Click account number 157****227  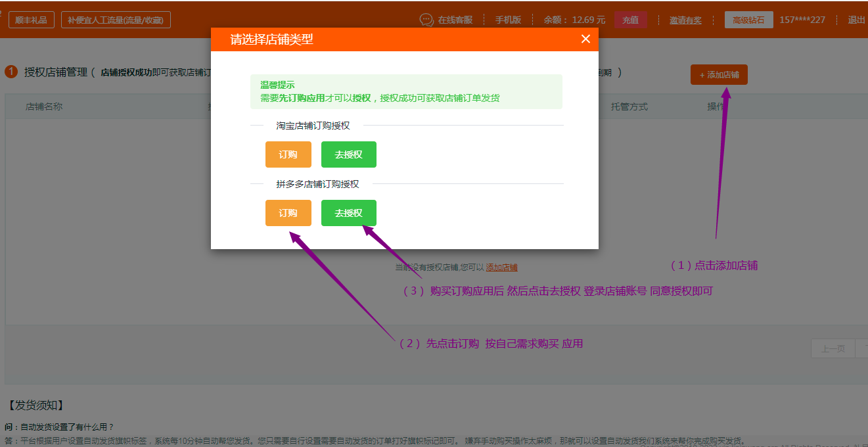pos(802,20)
